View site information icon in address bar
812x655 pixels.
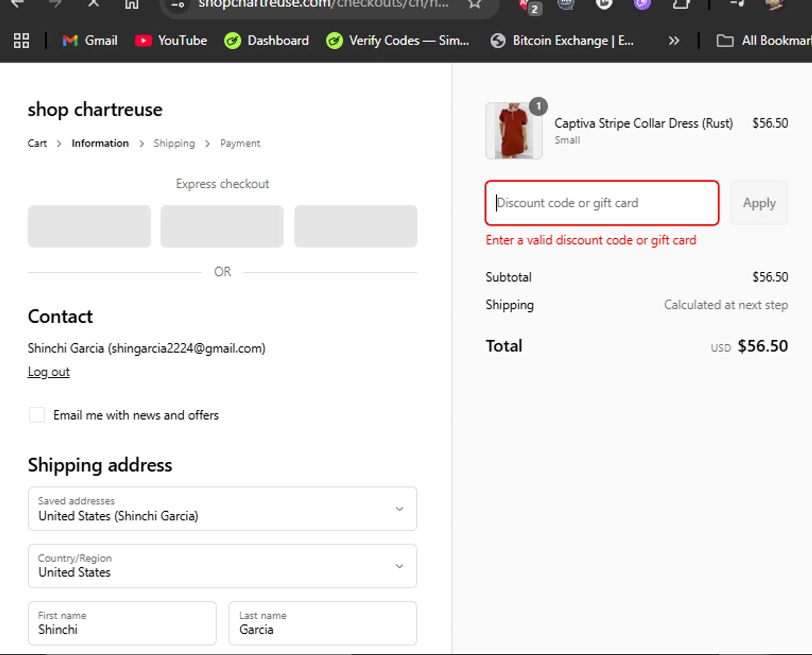pos(178,5)
